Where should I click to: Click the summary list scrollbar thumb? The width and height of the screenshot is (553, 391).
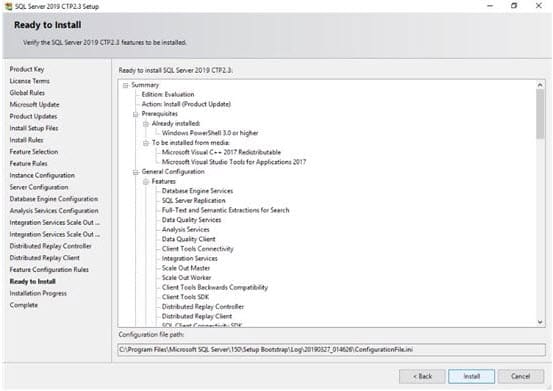540,114
